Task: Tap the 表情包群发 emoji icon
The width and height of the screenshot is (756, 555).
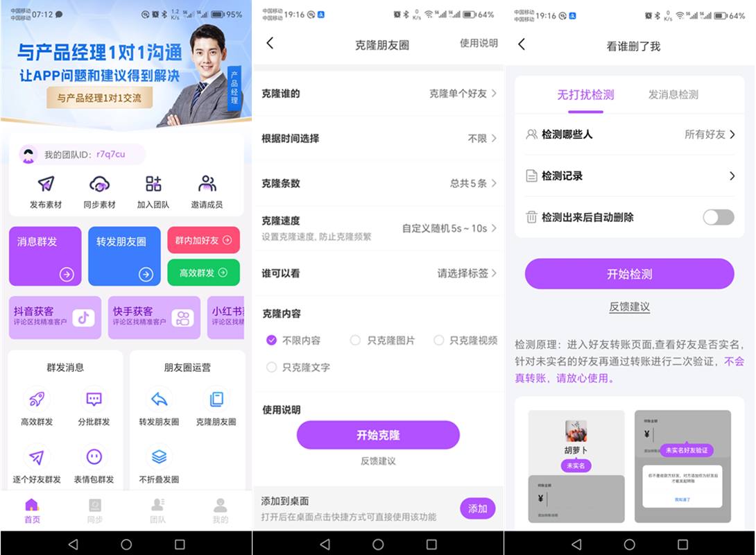Action: click(x=94, y=456)
